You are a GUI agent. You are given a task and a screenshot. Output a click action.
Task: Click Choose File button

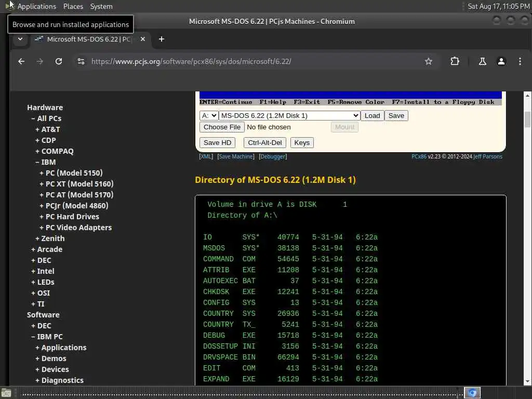click(x=222, y=127)
